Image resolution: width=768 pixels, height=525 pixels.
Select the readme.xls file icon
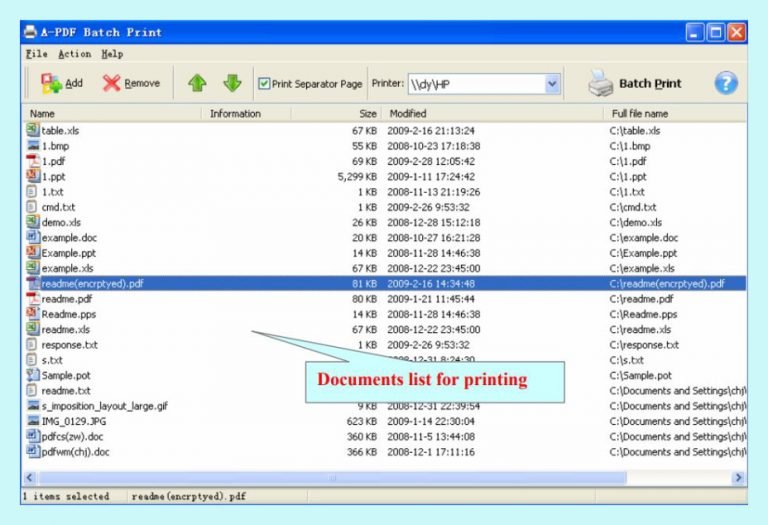coord(32,329)
